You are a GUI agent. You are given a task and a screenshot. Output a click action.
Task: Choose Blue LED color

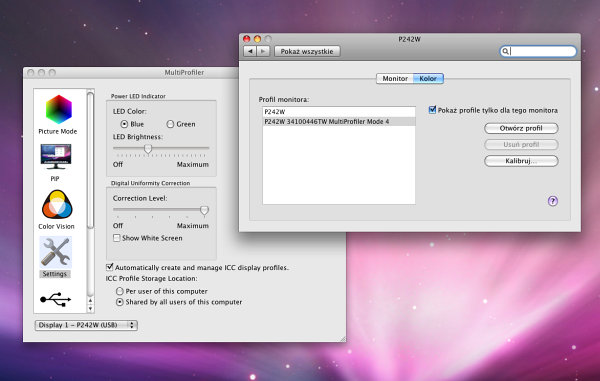tap(124, 124)
